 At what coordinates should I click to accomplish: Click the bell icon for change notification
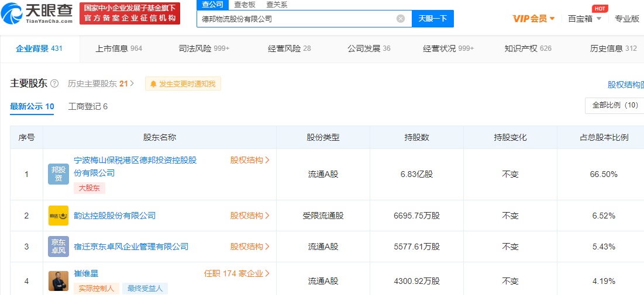coord(153,84)
